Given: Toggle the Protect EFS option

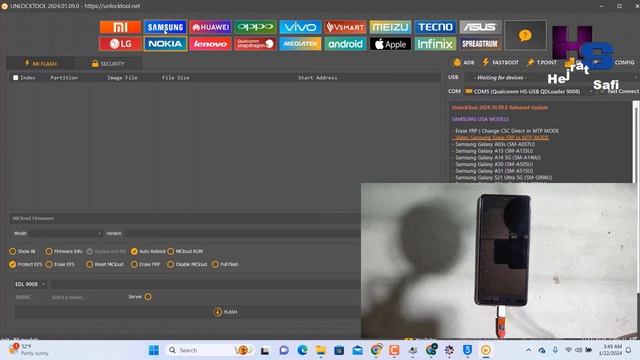Looking at the screenshot, I should pyautogui.click(x=26, y=264).
